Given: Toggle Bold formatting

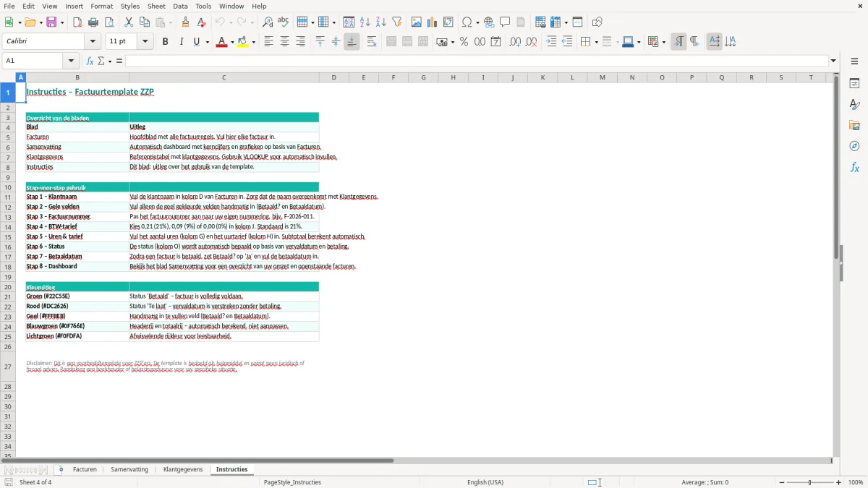Looking at the screenshot, I should tap(166, 42).
